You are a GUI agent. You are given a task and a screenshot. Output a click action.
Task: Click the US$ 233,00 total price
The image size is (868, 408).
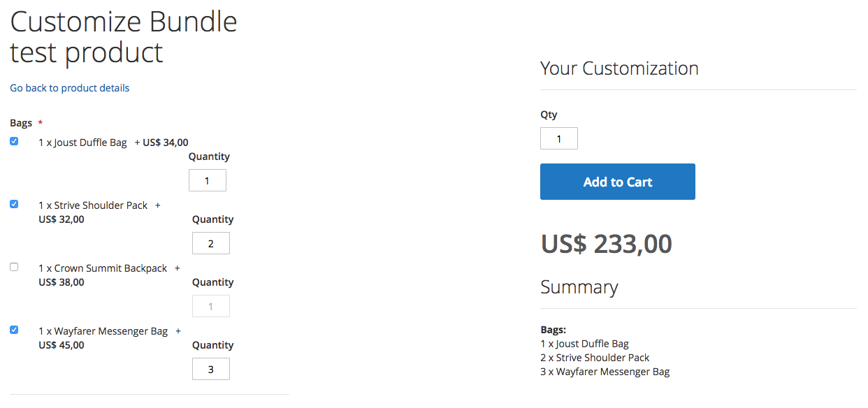click(607, 244)
